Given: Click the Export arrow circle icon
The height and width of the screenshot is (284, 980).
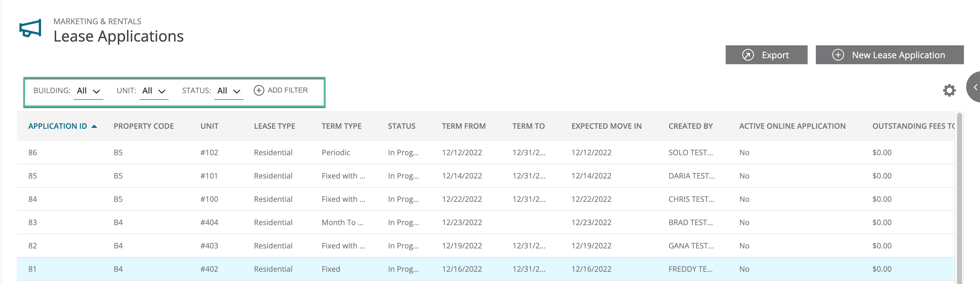Looking at the screenshot, I should (747, 55).
